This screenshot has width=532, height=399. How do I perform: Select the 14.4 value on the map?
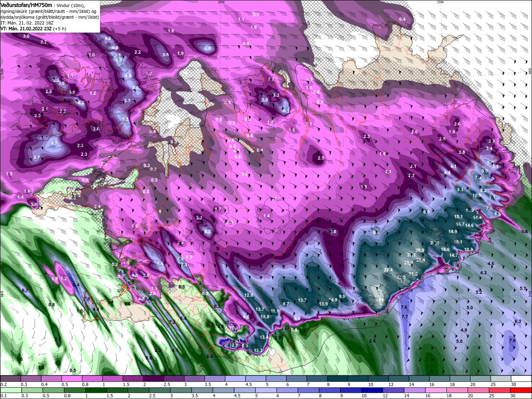(x=477, y=217)
